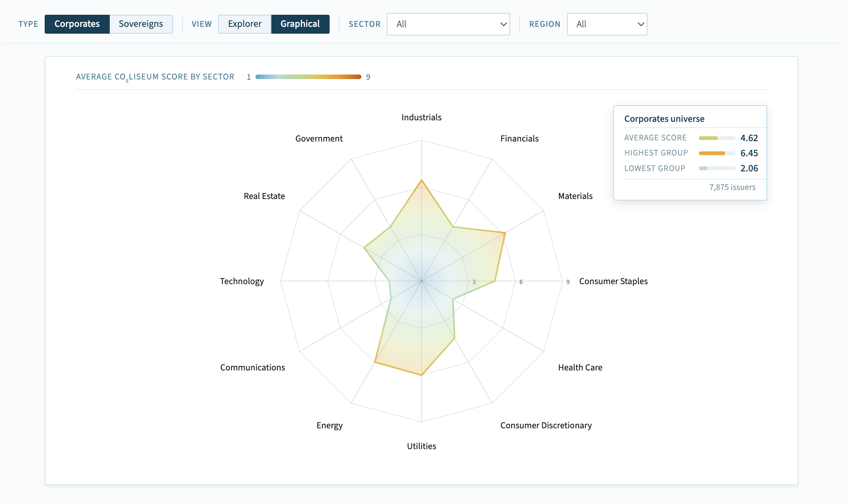Image resolution: width=847 pixels, height=504 pixels.
Task: Click the Average Score yellow bar
Action: (708, 138)
